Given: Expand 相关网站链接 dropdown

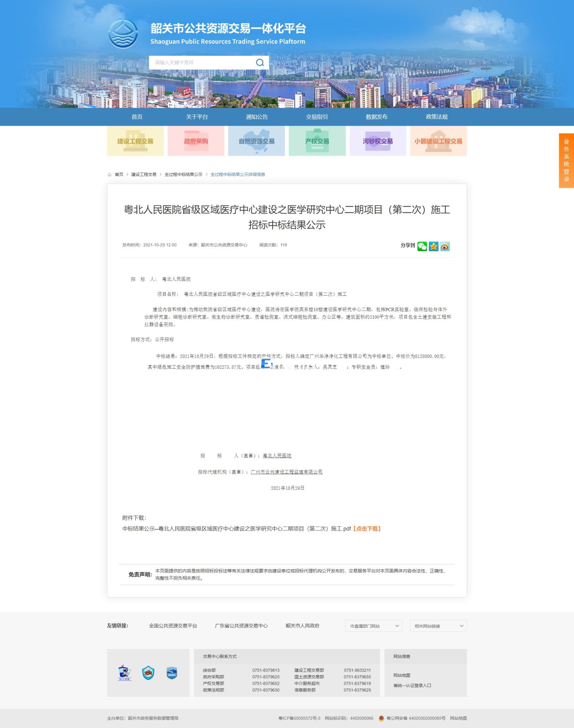Looking at the screenshot, I should point(438,626).
